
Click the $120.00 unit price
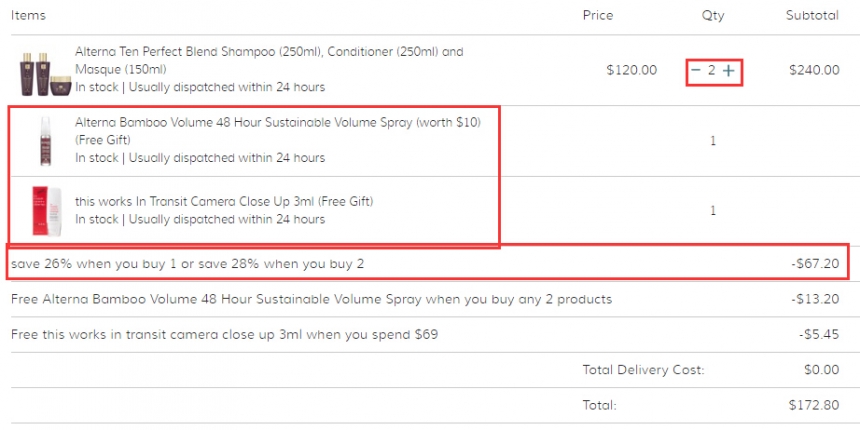point(631,70)
